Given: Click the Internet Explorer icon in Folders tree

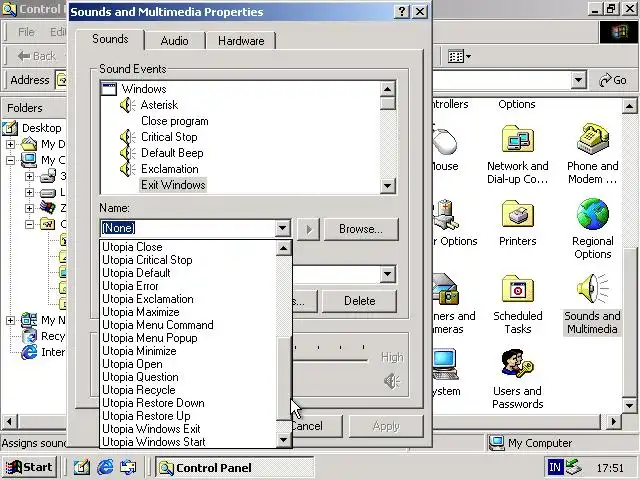Looking at the screenshot, I should [x=29, y=352].
